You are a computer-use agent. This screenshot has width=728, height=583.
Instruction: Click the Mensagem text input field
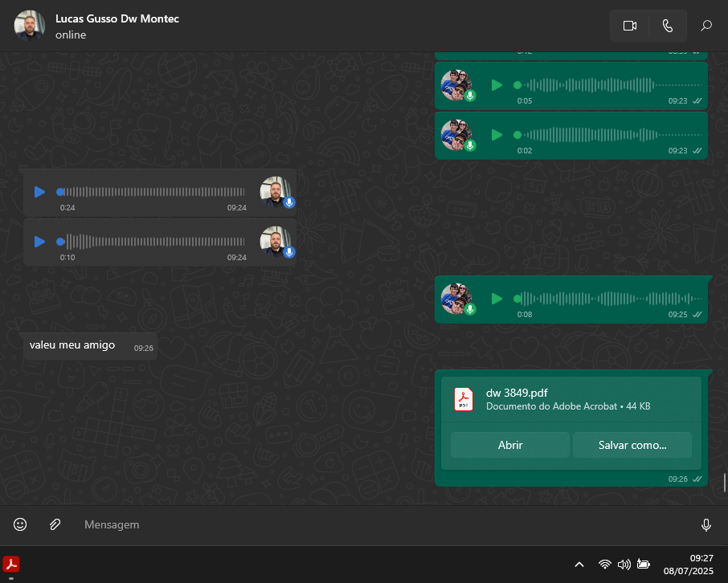[x=378, y=524]
